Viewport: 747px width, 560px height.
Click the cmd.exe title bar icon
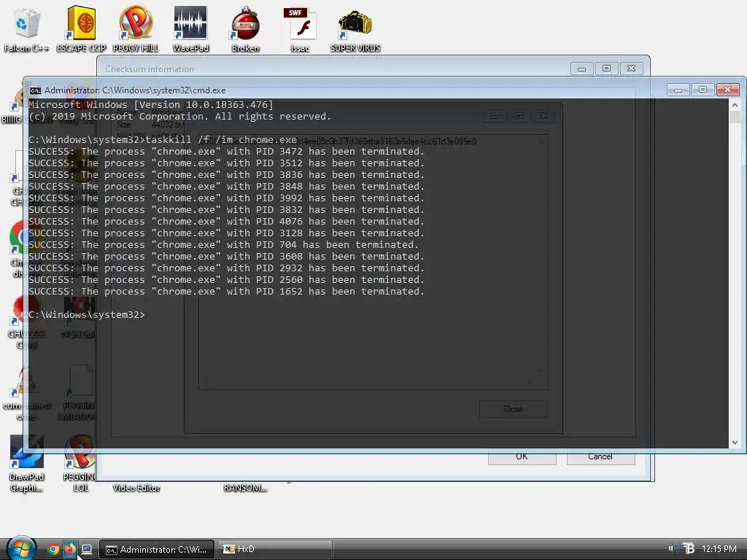[x=35, y=90]
